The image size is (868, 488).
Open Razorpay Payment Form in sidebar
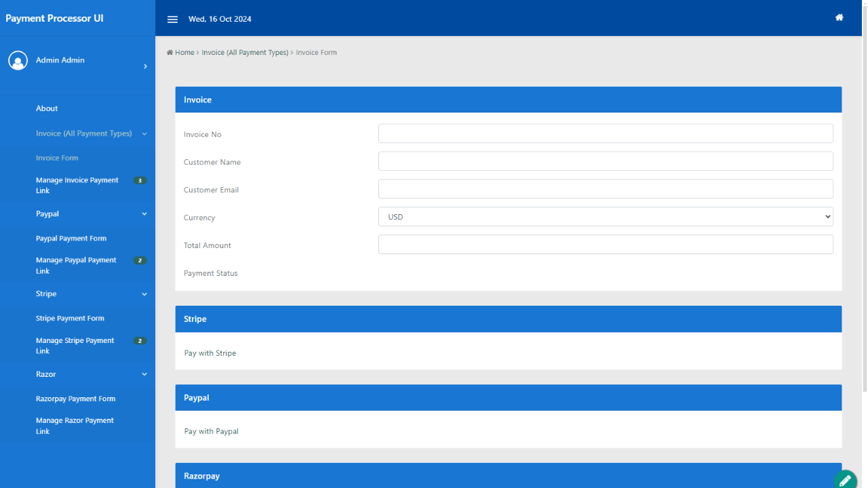[x=75, y=399]
